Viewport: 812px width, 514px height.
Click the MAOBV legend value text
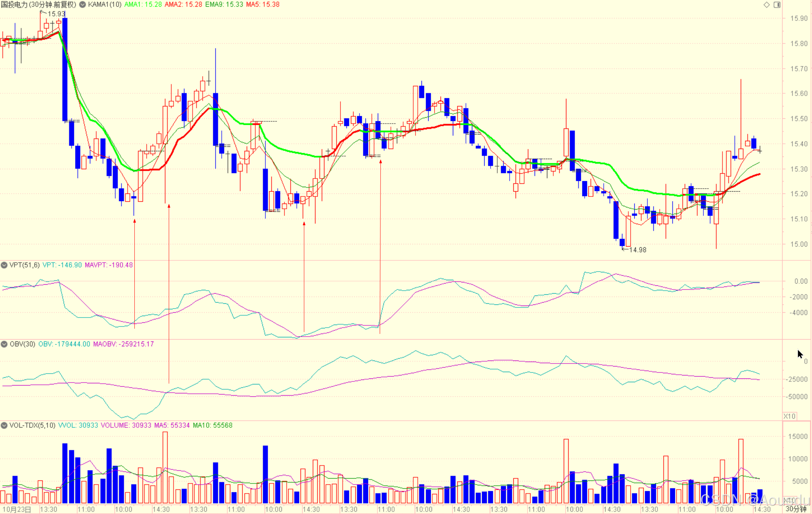[x=123, y=344]
